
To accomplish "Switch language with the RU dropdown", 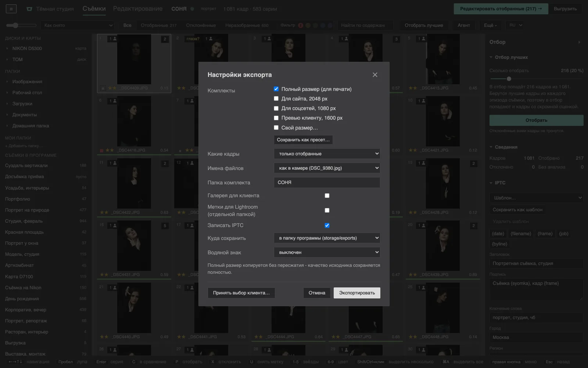I will coord(516,25).
